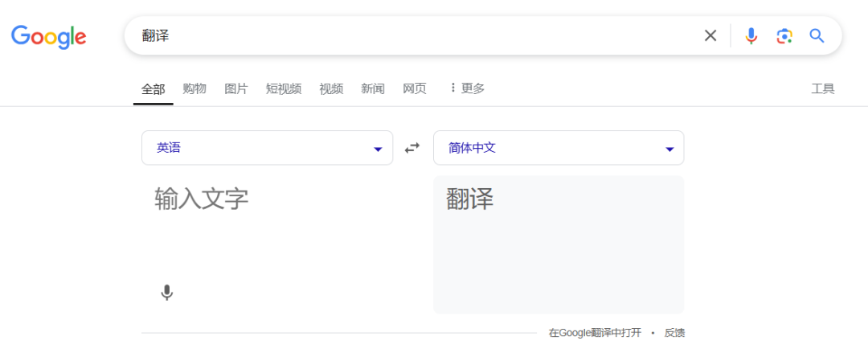This screenshot has width=868, height=357.
Task: Click the gray microphone in translate box
Action: tap(166, 292)
